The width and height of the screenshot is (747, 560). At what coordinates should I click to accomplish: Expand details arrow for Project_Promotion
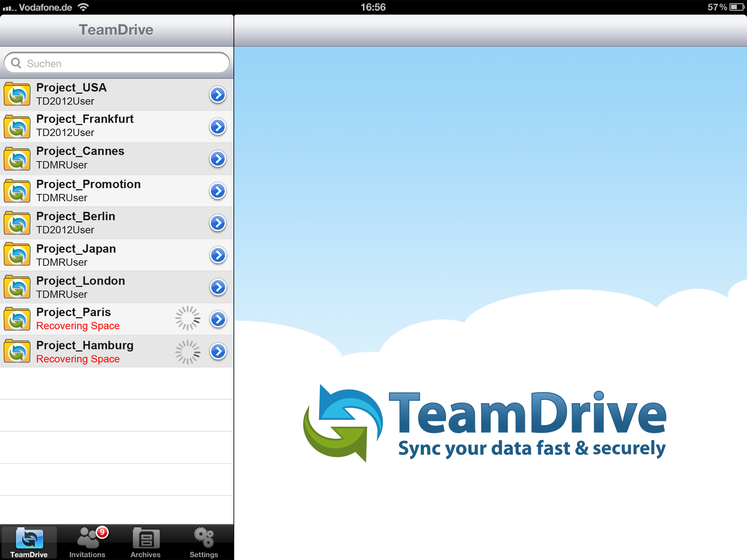pyautogui.click(x=218, y=191)
